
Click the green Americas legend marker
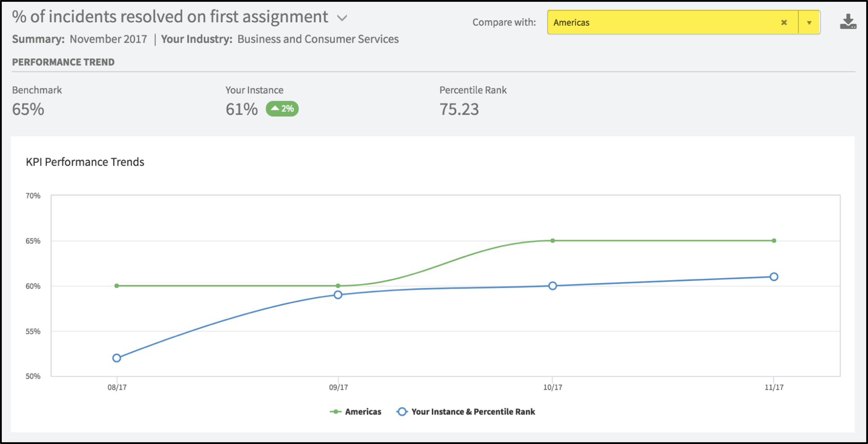click(x=335, y=411)
